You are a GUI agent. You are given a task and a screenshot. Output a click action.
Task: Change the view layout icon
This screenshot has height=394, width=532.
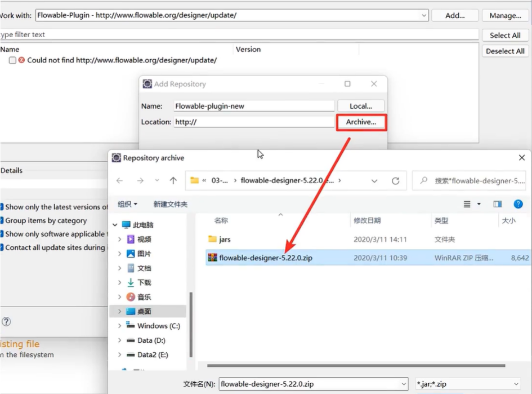[467, 204]
